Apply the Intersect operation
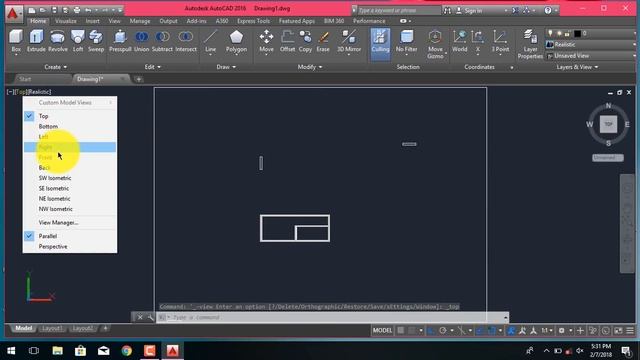640x360 pixels. 186,41
